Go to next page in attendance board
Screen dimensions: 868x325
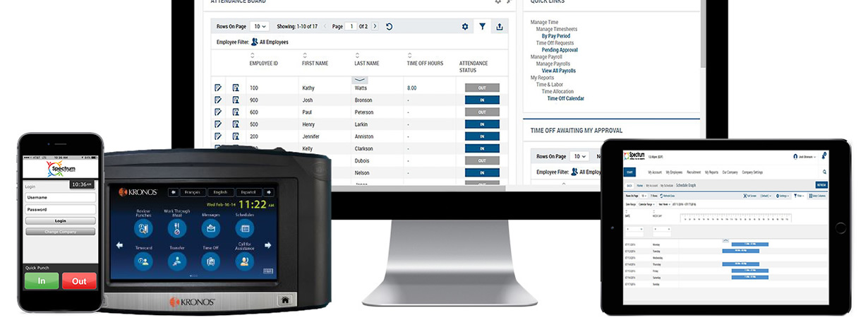tap(375, 26)
